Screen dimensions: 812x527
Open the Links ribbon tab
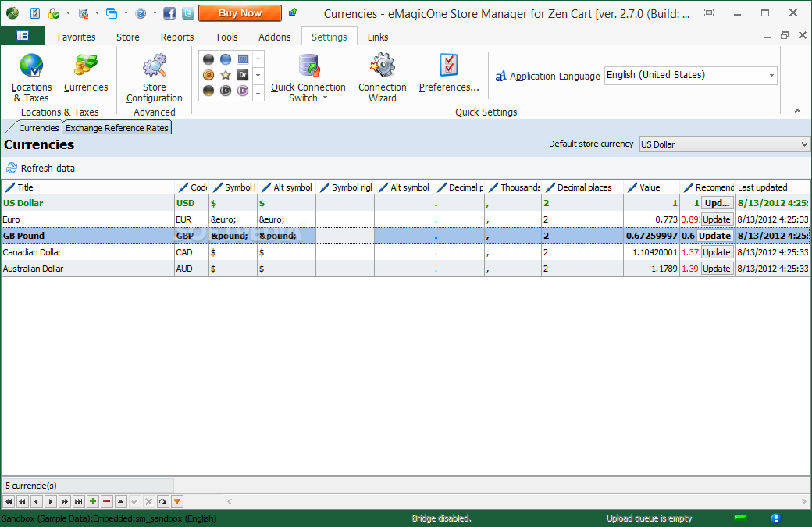pos(378,37)
